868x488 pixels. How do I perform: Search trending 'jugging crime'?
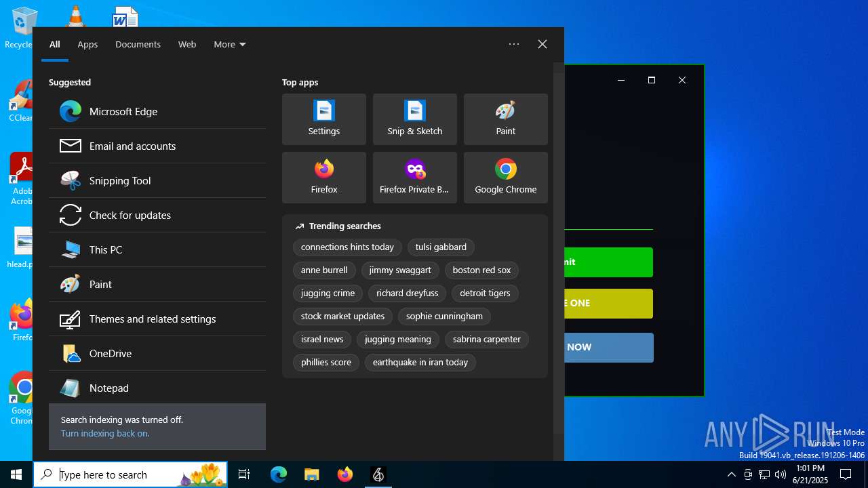pos(328,293)
